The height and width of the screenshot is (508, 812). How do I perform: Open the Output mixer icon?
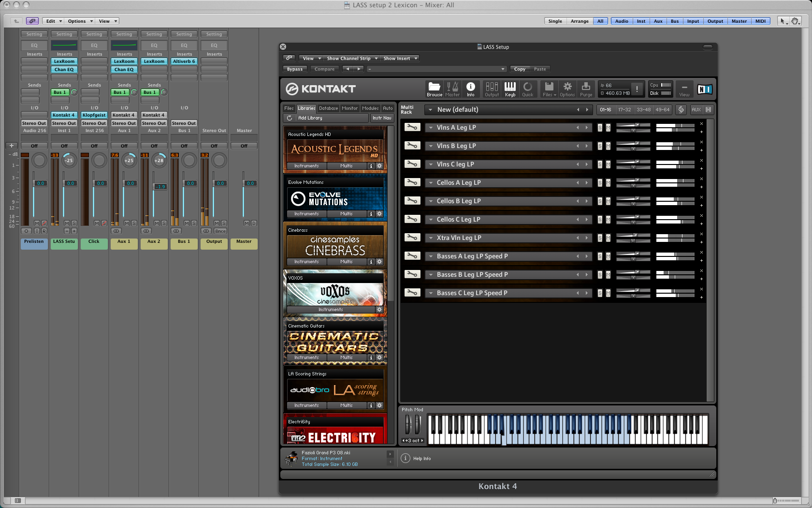coord(492,89)
